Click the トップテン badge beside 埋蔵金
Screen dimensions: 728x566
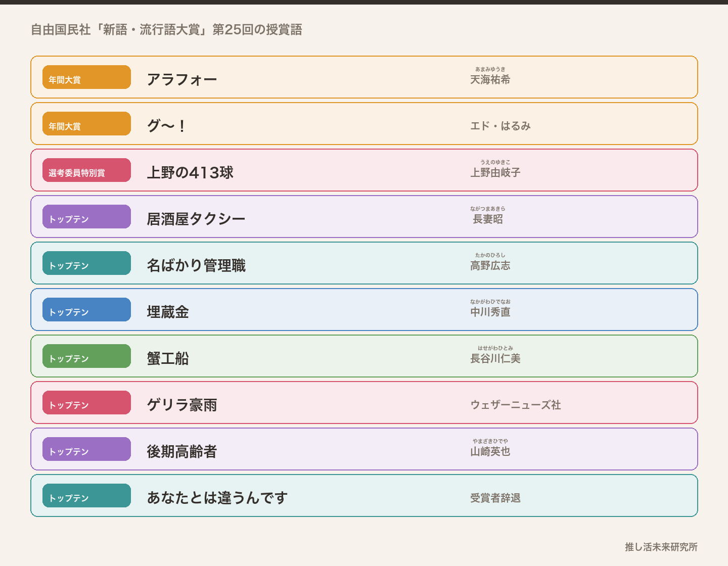[86, 310]
